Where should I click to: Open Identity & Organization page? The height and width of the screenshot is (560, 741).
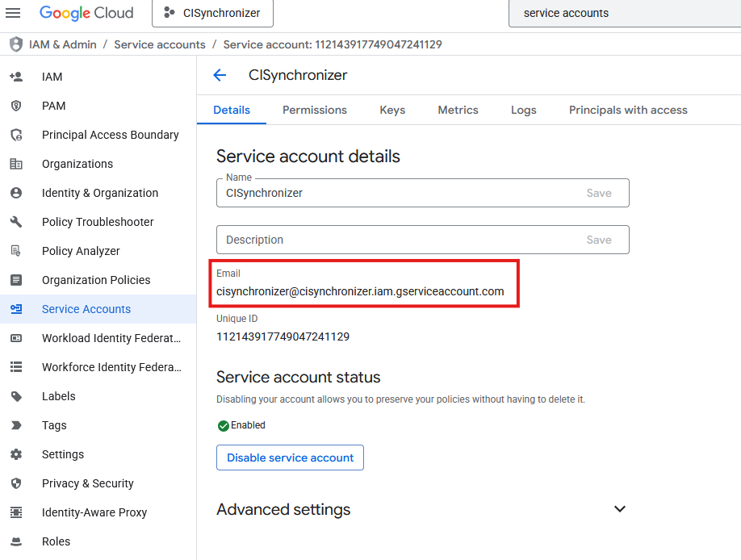100,193
